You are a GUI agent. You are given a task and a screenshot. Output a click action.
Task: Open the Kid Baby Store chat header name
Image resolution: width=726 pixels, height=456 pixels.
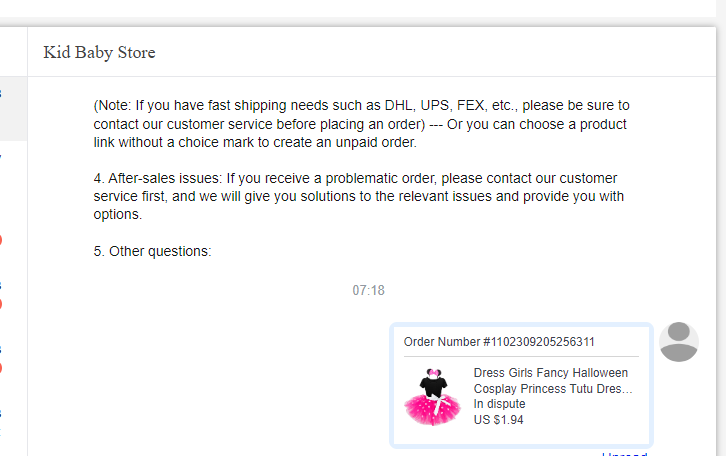point(99,52)
